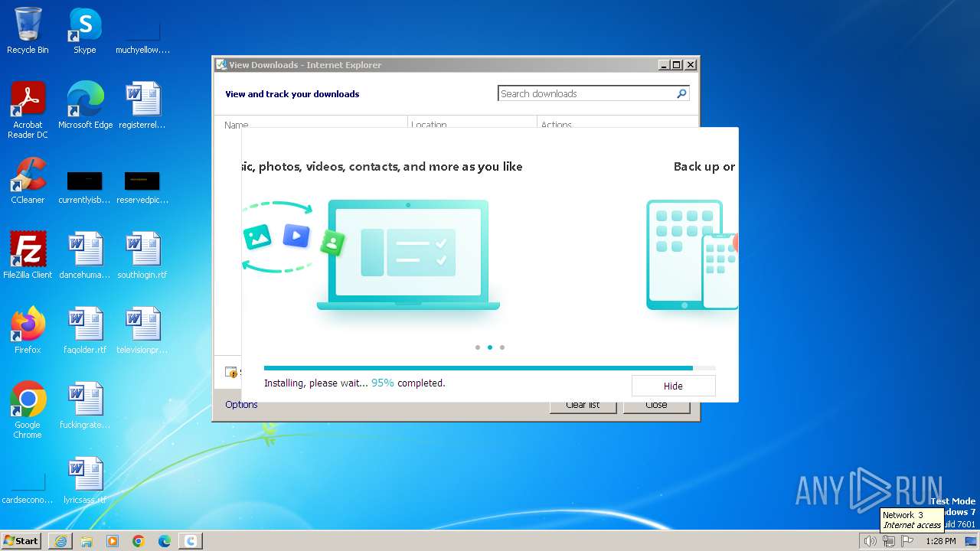Click the Clear list button
Image resolution: width=980 pixels, height=551 pixels.
pos(583,405)
